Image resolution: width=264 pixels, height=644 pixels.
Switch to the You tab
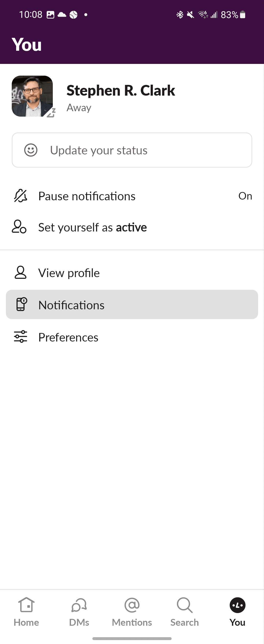click(237, 611)
